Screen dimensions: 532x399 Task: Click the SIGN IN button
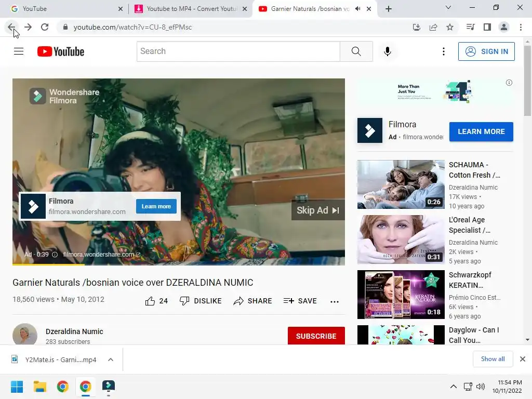486,51
